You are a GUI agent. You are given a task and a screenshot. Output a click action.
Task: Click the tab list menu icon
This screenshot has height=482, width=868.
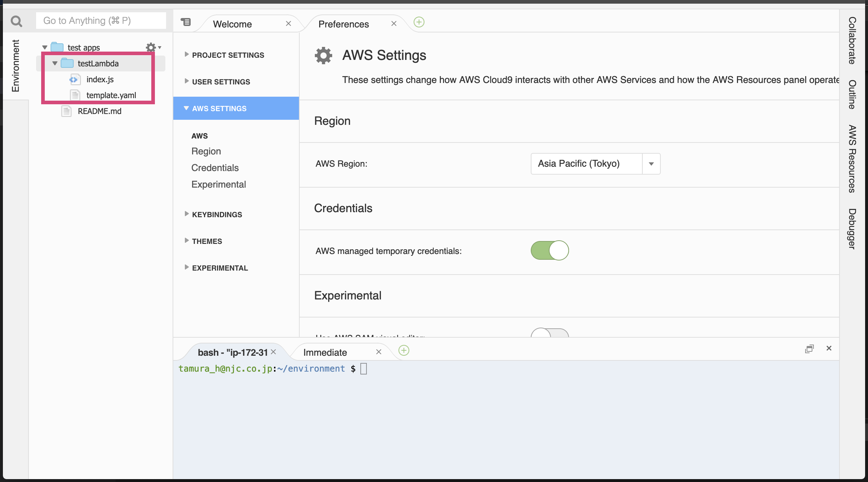[186, 22]
